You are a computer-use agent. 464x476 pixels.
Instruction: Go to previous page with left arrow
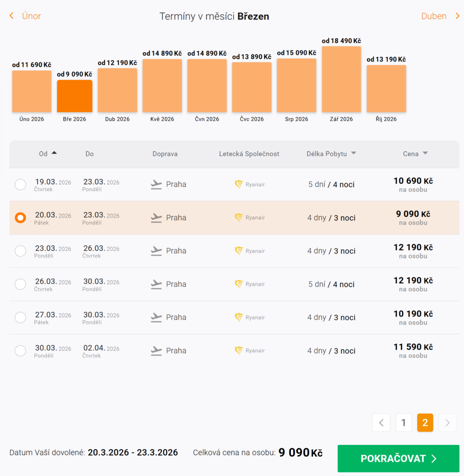coord(381,423)
